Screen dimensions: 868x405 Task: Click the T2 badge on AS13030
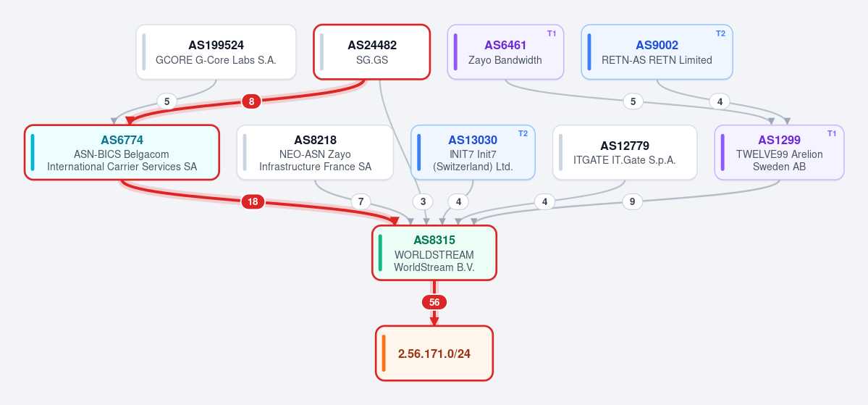point(523,134)
